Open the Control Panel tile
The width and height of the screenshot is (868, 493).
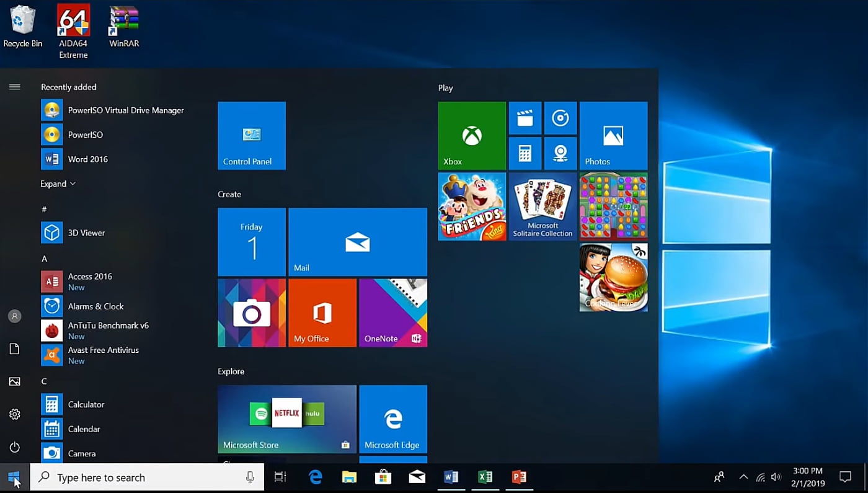pos(252,136)
